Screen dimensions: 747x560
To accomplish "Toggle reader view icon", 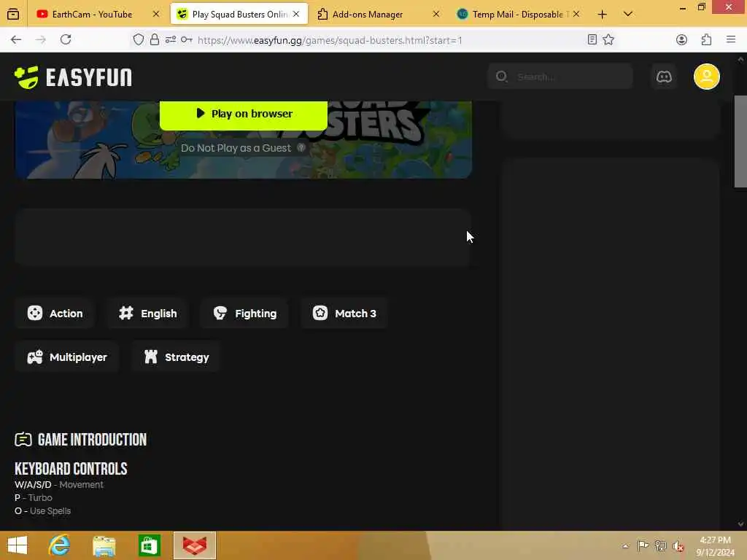I will click(592, 39).
